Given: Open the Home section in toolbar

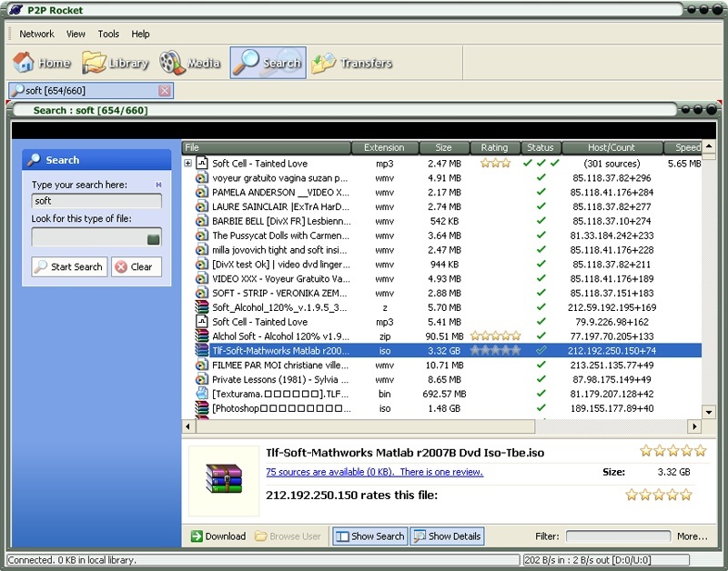Looking at the screenshot, I should [x=42, y=64].
